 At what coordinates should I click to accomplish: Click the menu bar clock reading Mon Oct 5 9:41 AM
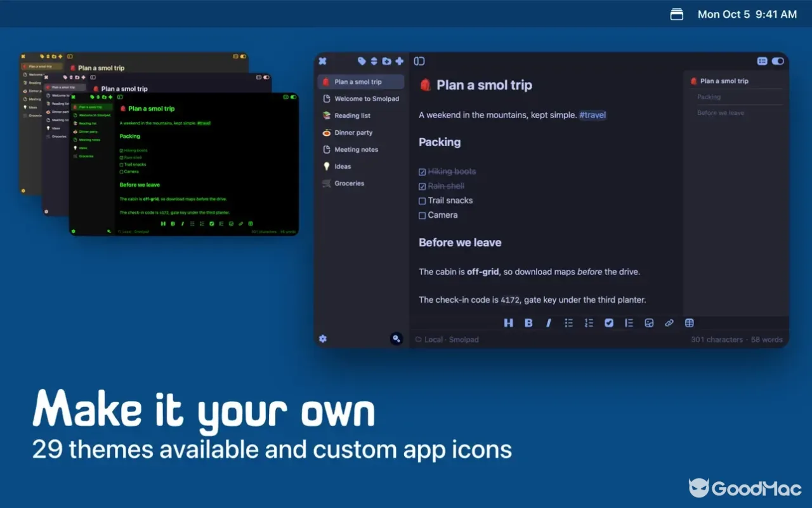[747, 14]
